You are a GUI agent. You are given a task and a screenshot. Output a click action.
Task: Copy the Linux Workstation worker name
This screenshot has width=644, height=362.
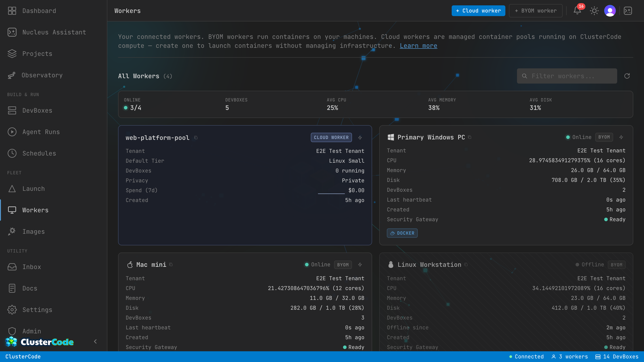click(x=466, y=264)
